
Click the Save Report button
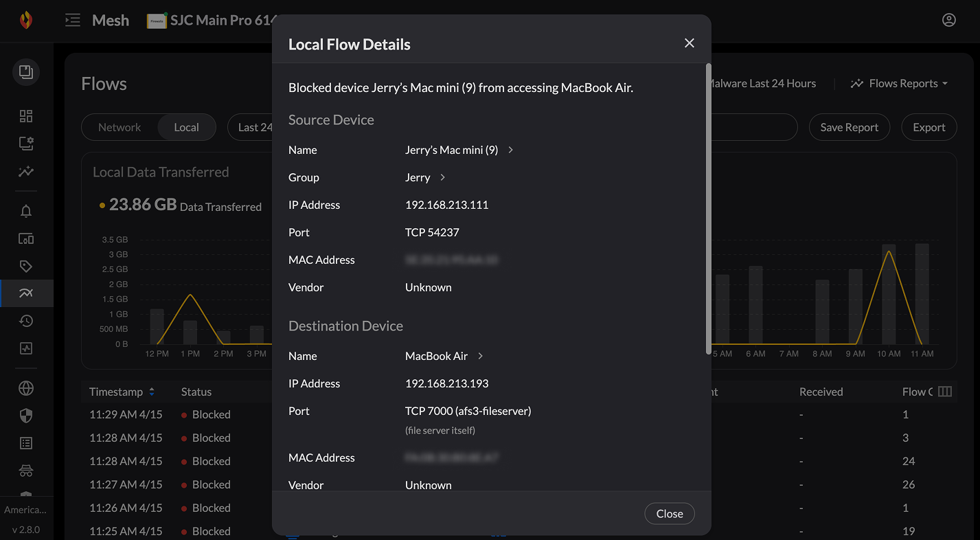[850, 127]
